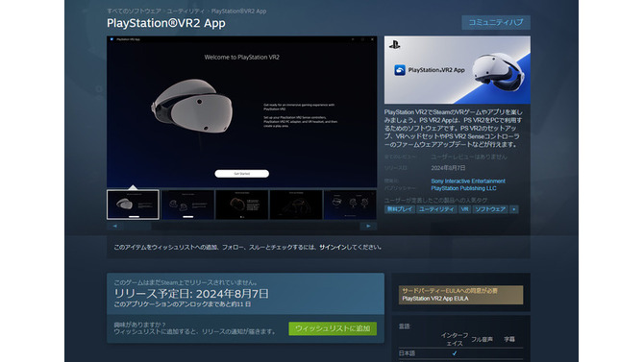Click ユーザーレビューはありません text
Screen dimensions: 644x362
(x=469, y=157)
